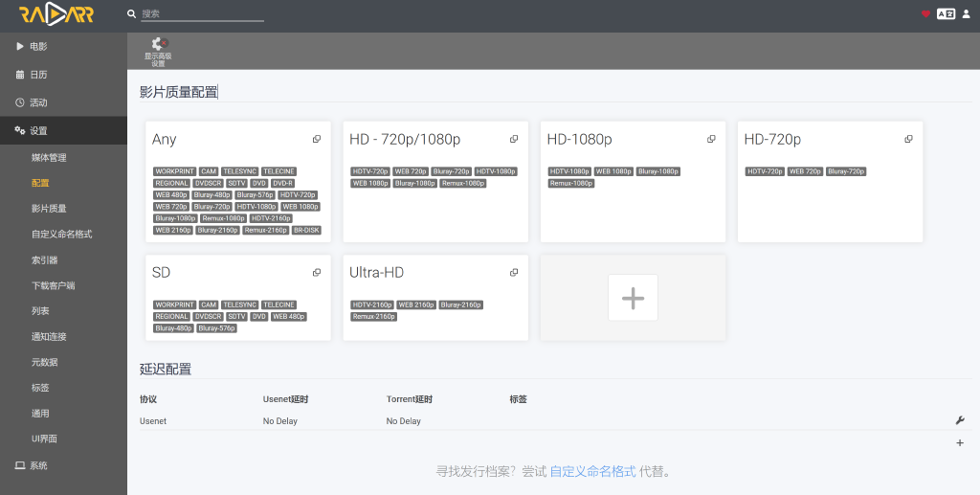Collapse the 设置 sidebar section

[x=38, y=131]
